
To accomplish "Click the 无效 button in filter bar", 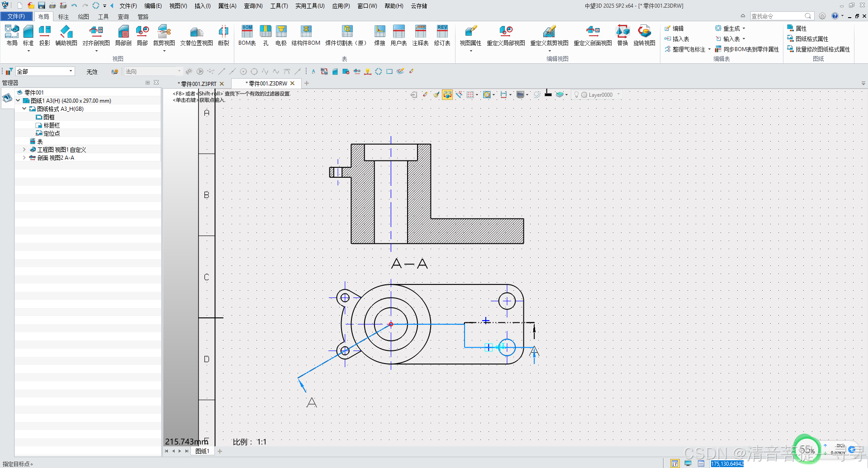I will 92,72.
